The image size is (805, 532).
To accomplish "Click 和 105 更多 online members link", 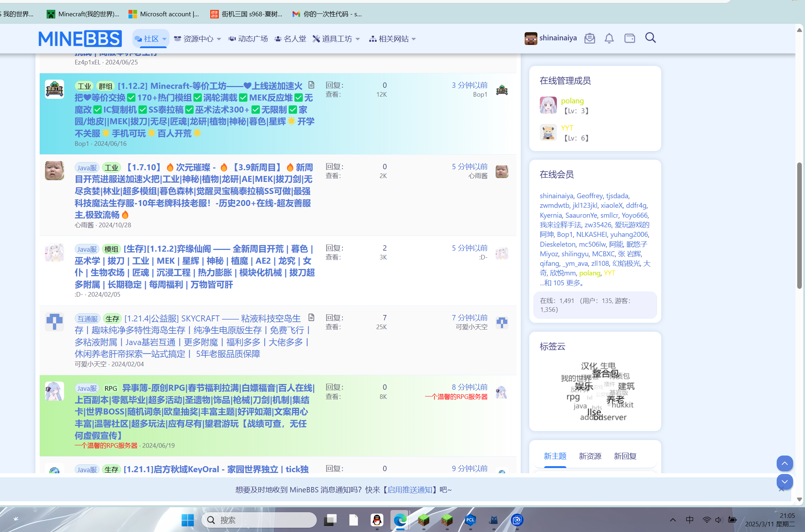I will coord(562,283).
